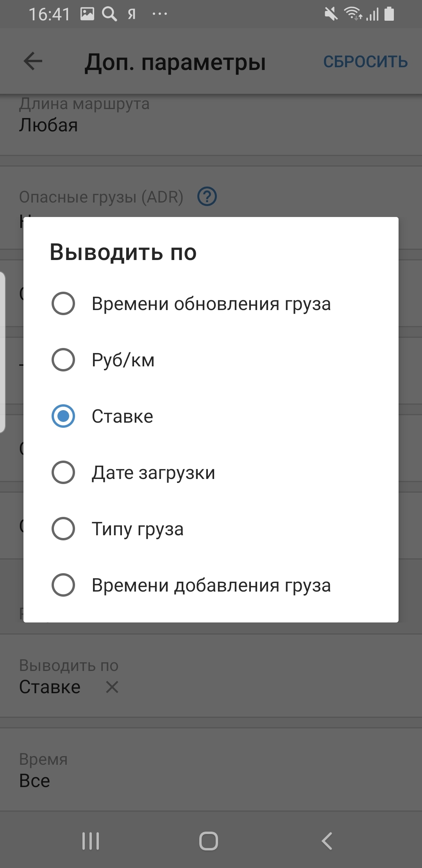Tap the search icon in status bar
Viewport: 422px width, 868px height.
[109, 14]
